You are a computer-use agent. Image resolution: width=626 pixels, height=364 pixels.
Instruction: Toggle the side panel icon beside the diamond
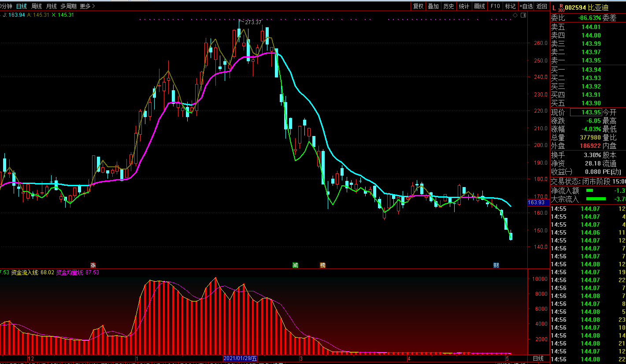coord(523,15)
